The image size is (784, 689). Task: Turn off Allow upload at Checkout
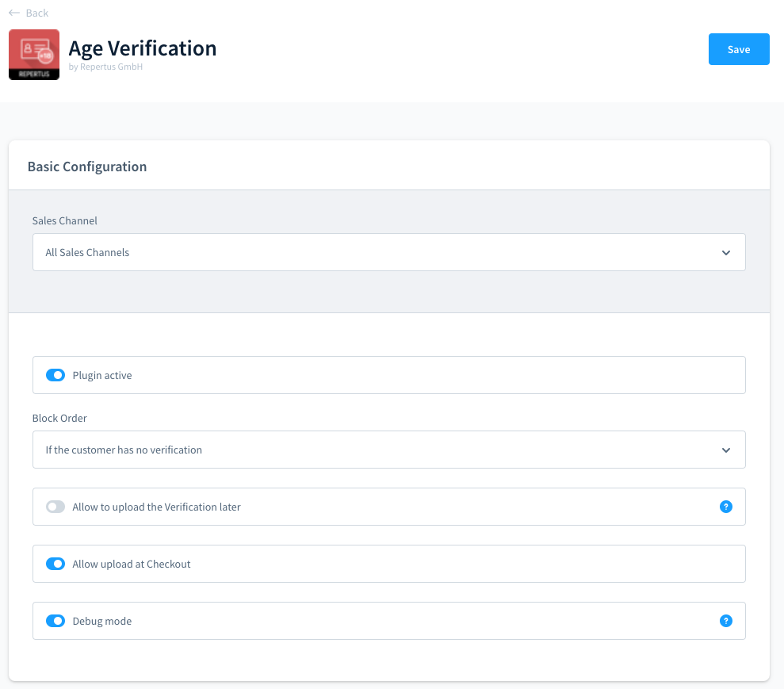point(55,564)
